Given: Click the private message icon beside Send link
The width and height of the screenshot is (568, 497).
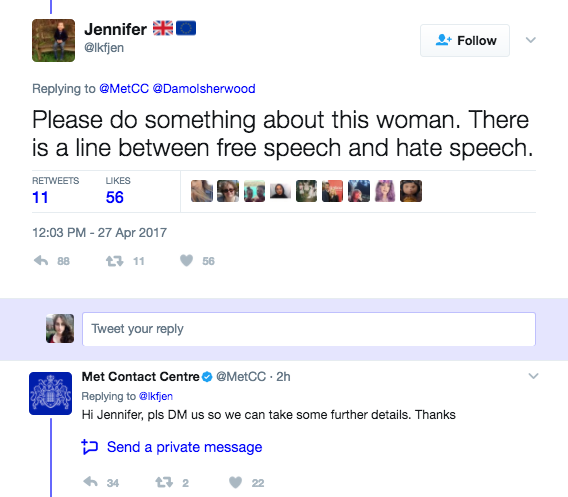Looking at the screenshot, I should pos(89,447).
